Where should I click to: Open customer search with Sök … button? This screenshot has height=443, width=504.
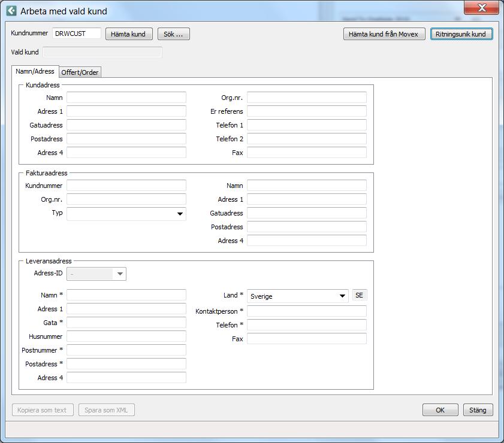coord(174,34)
